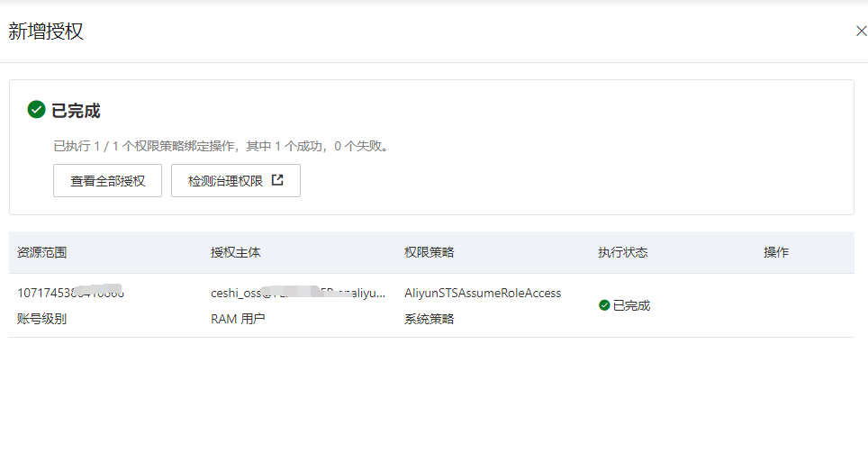Click green check icon beside 已完成 heading
This screenshot has height=453, width=868.
coord(37,110)
